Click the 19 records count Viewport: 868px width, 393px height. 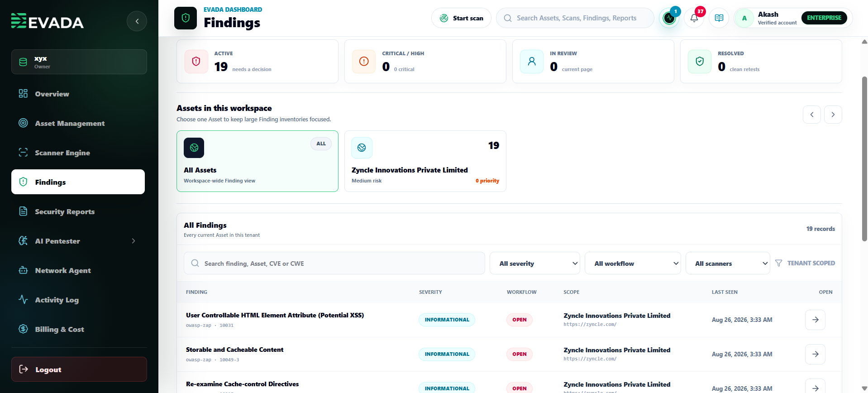coord(820,229)
